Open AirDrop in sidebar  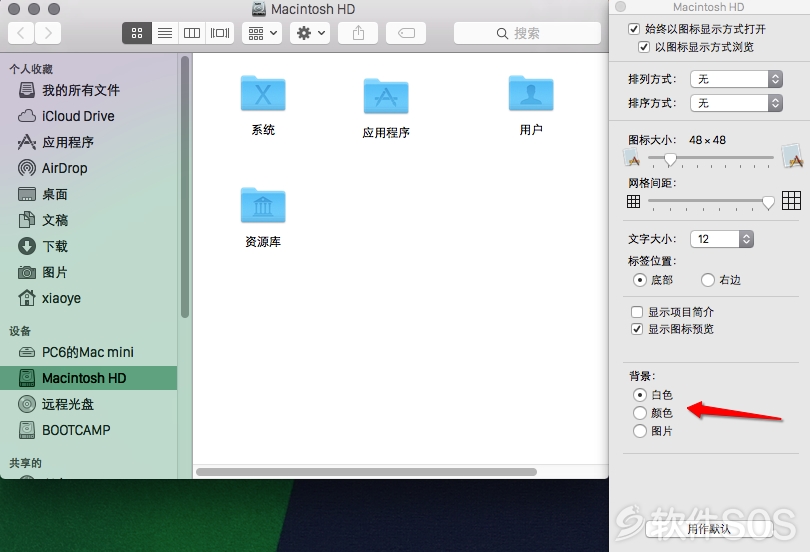(89, 168)
